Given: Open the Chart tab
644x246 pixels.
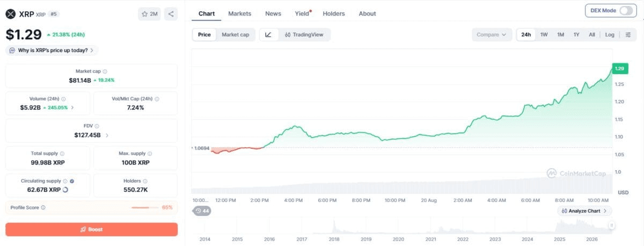Looking at the screenshot, I should (207, 13).
